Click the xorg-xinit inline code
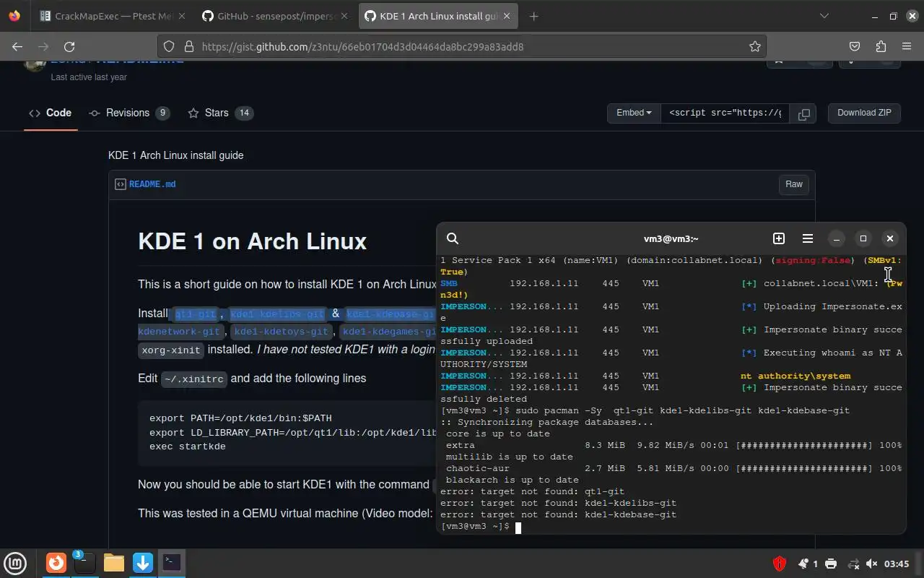 171,350
